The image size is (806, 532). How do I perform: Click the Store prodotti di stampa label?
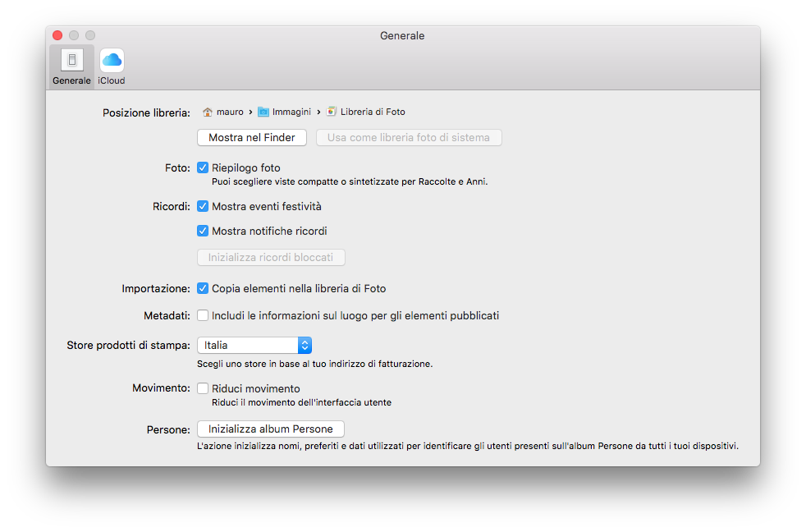tap(129, 346)
